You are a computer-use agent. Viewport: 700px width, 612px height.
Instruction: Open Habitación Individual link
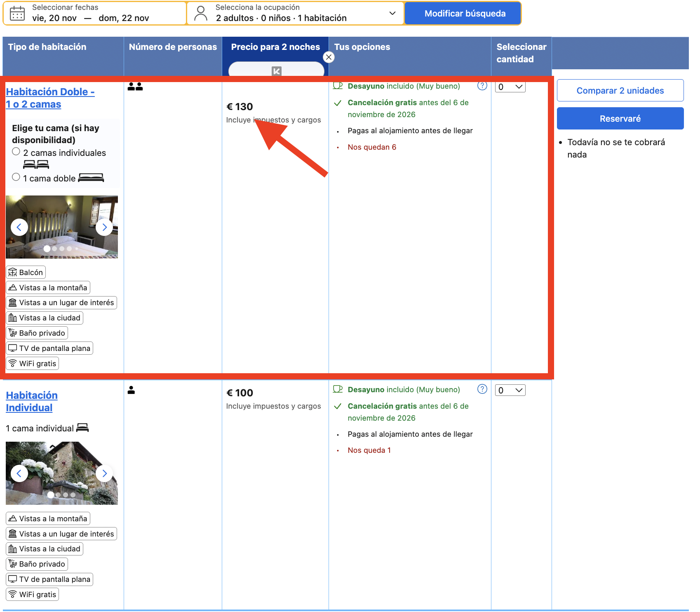point(32,401)
